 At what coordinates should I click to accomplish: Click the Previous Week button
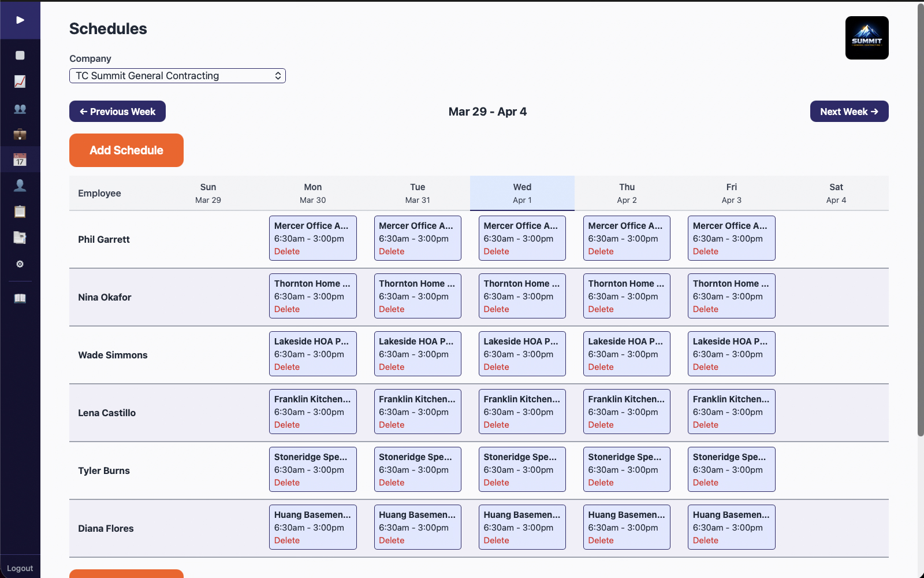[x=117, y=111]
